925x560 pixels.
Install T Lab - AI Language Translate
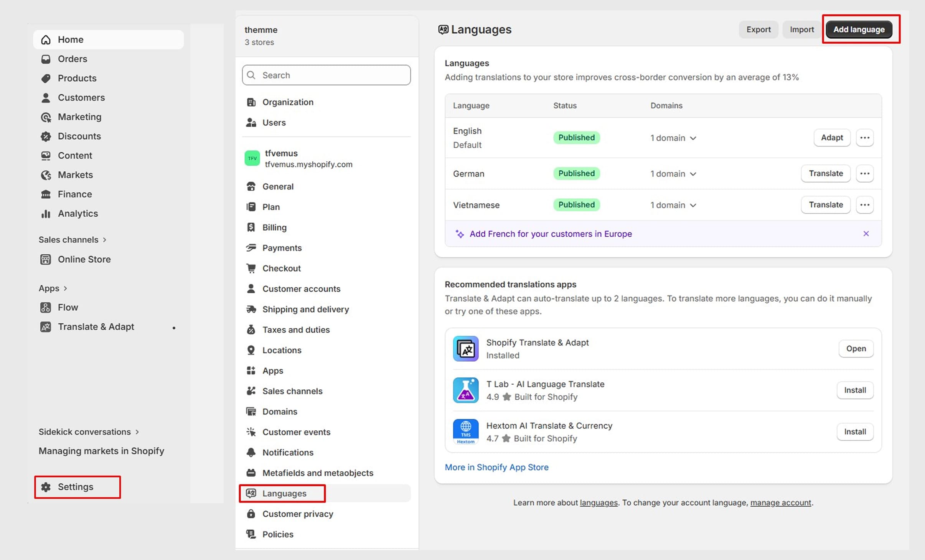tap(855, 390)
